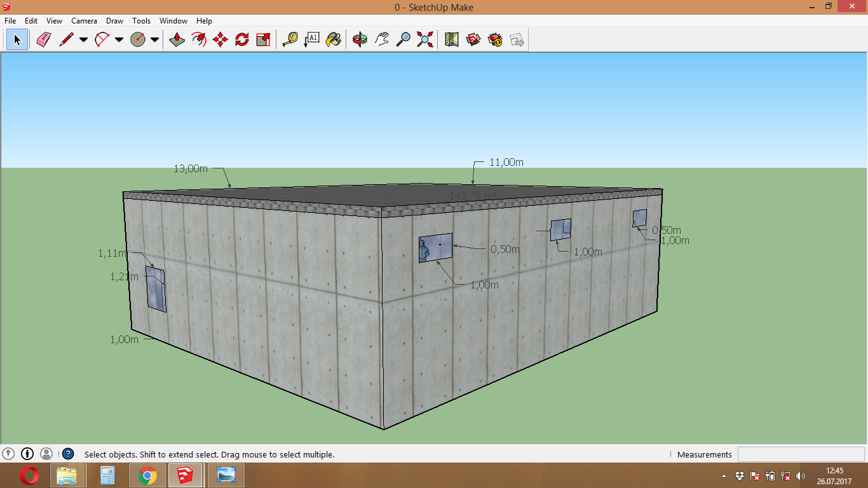868x488 pixels.
Task: Activate the Orbit camera tool
Action: [360, 40]
